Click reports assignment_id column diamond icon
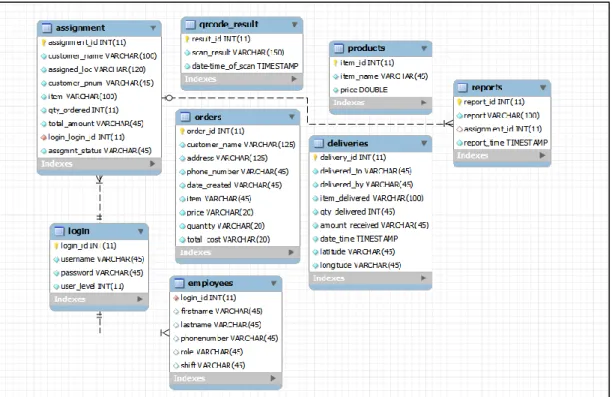The height and width of the screenshot is (397, 612). click(x=460, y=129)
